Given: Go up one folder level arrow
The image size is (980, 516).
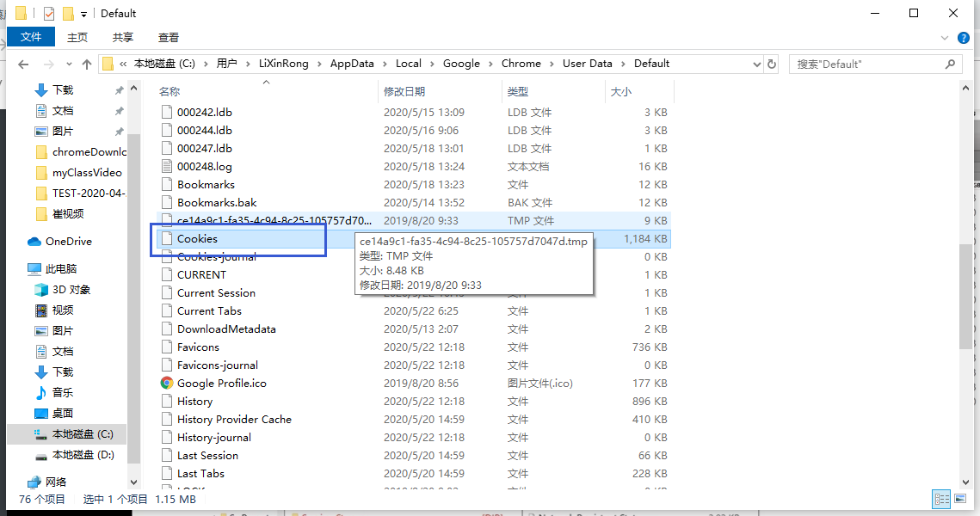Looking at the screenshot, I should tap(87, 64).
